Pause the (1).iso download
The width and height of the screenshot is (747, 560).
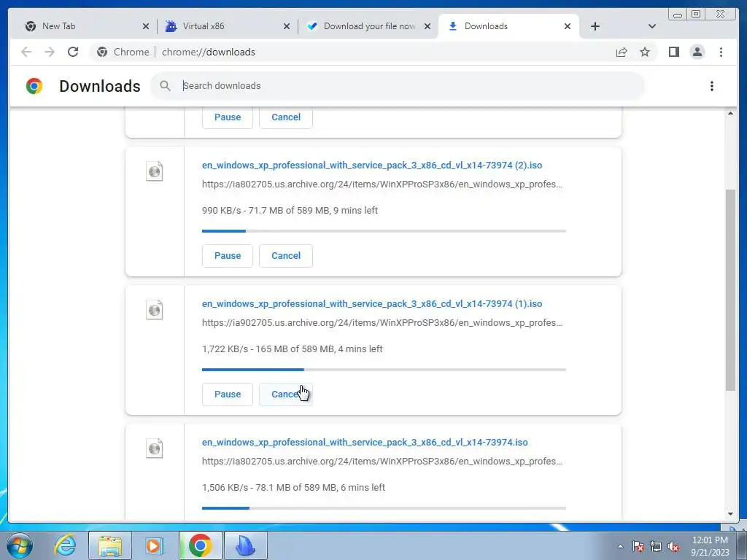(228, 394)
